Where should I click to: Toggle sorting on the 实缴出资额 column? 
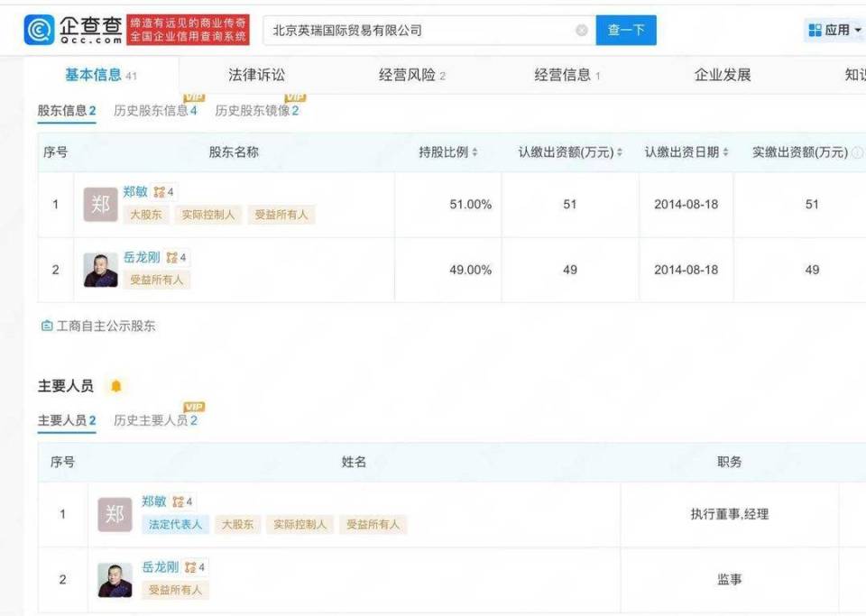pos(803,152)
